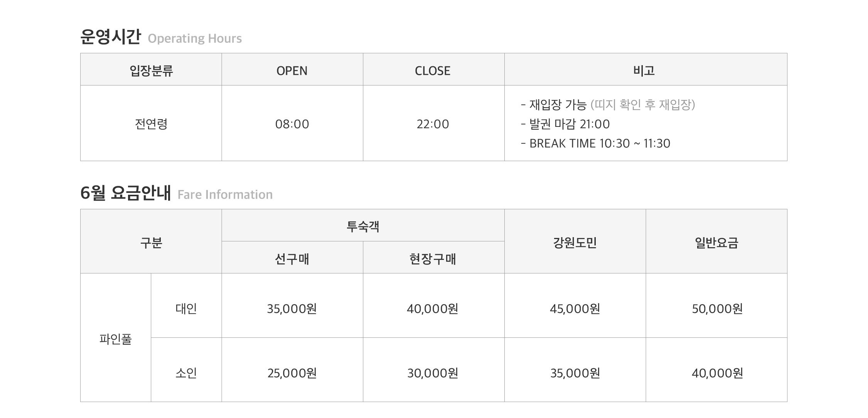The image size is (868, 418).
Task: Click the 선구매 sub-header
Action: point(292,258)
